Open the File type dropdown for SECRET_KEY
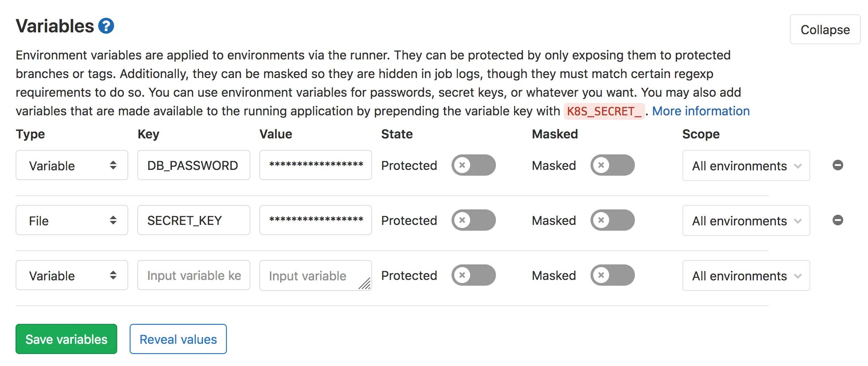The width and height of the screenshot is (868, 366). (x=72, y=220)
